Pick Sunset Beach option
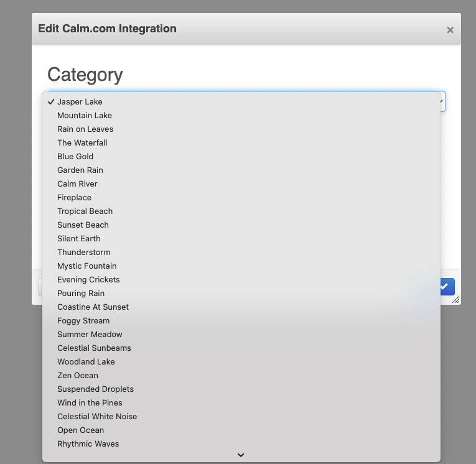The image size is (476, 464). pos(241,225)
